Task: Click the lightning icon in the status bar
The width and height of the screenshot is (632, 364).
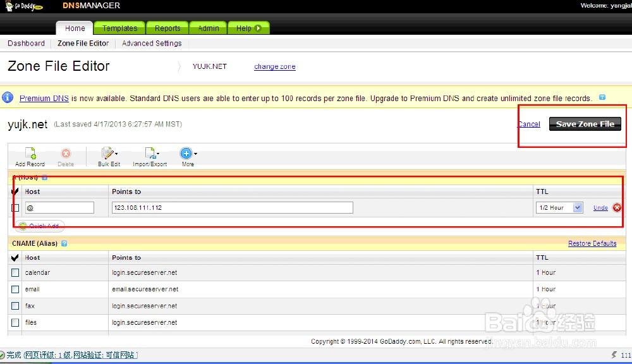Action: [x=614, y=355]
